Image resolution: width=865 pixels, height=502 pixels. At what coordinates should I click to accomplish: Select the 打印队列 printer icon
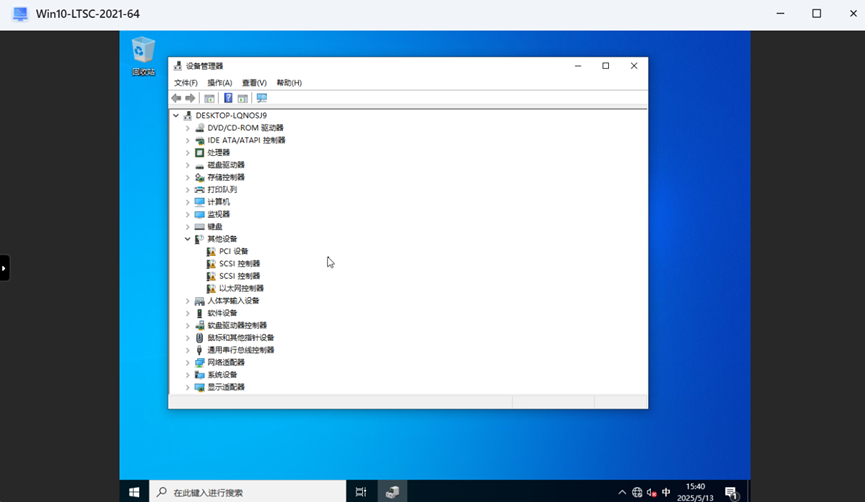coord(200,189)
